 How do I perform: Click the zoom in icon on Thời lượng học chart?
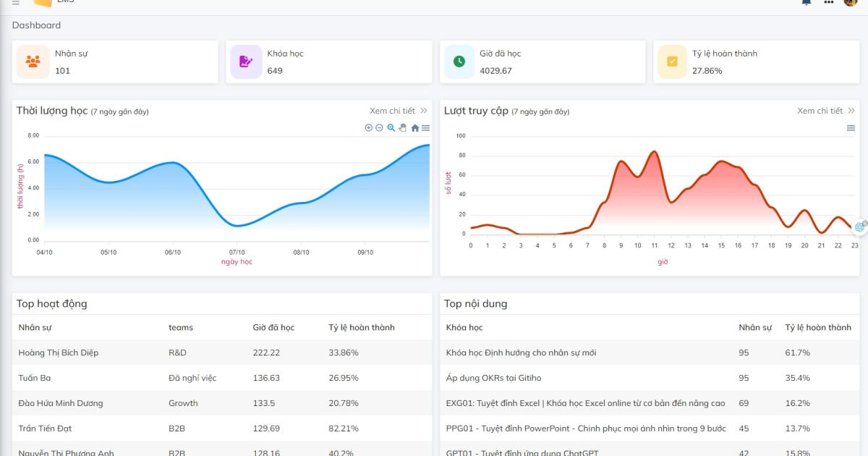[368, 128]
